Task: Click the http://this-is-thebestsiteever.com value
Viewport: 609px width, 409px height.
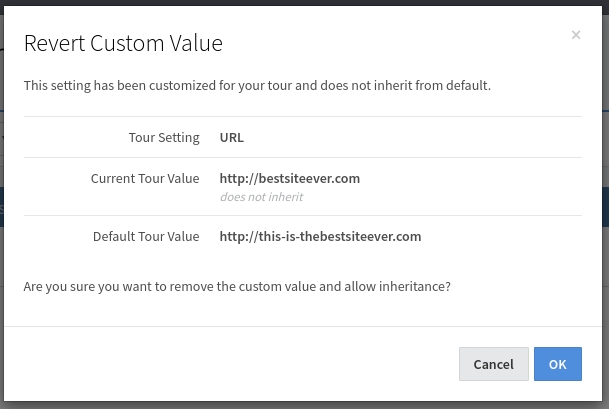Action: coord(320,237)
